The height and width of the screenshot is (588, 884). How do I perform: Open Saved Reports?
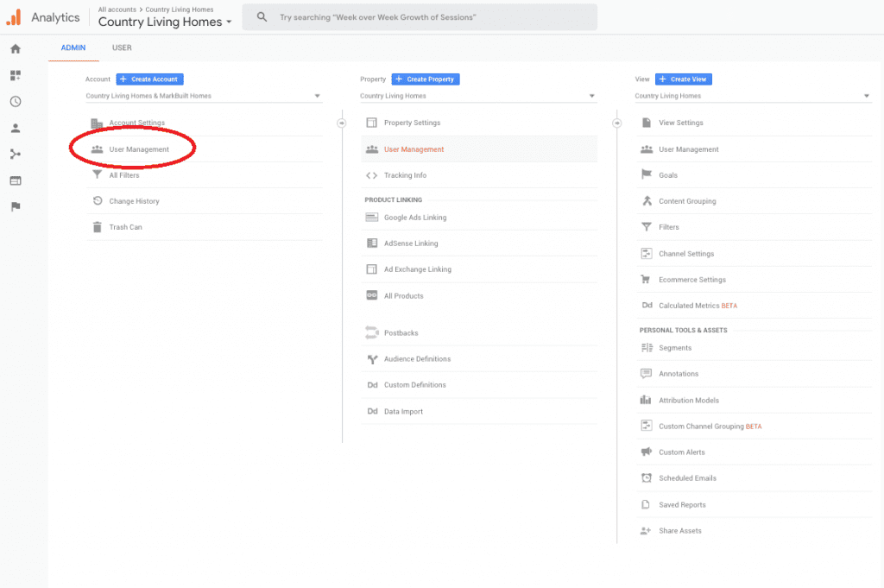click(754, 504)
